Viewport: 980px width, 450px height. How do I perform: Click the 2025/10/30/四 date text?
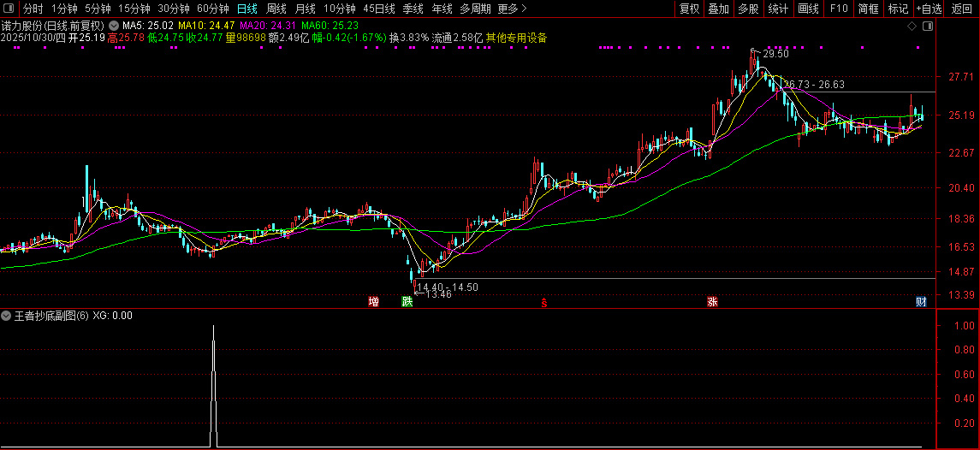point(33,38)
